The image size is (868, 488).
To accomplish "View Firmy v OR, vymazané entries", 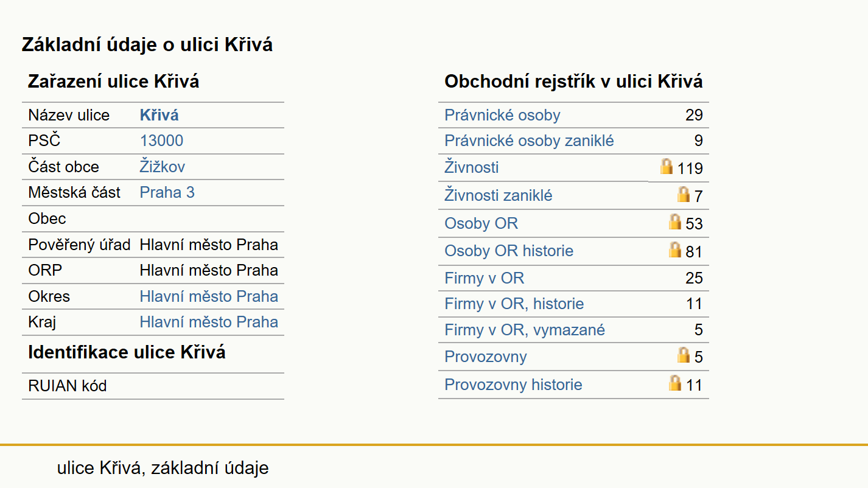I will point(525,330).
